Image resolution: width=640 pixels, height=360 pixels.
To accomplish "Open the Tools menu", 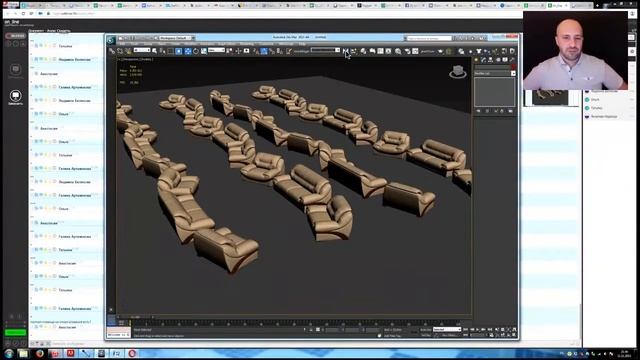I will click(135, 44).
